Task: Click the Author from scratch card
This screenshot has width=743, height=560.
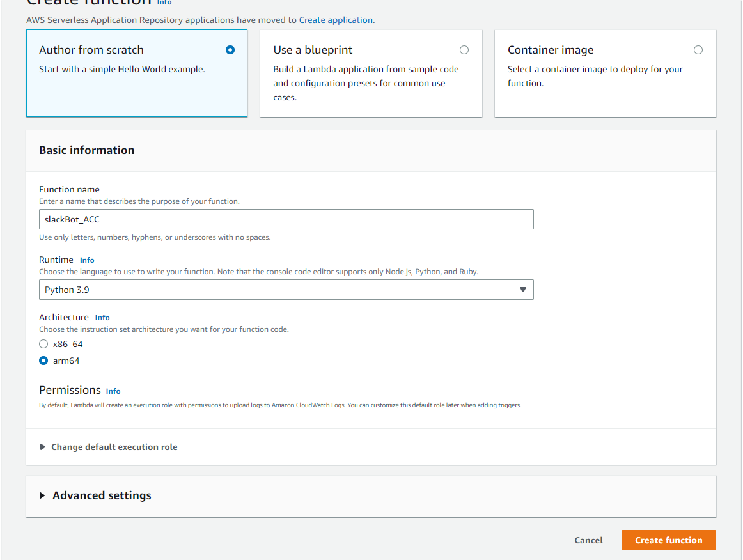Action: 136,73
